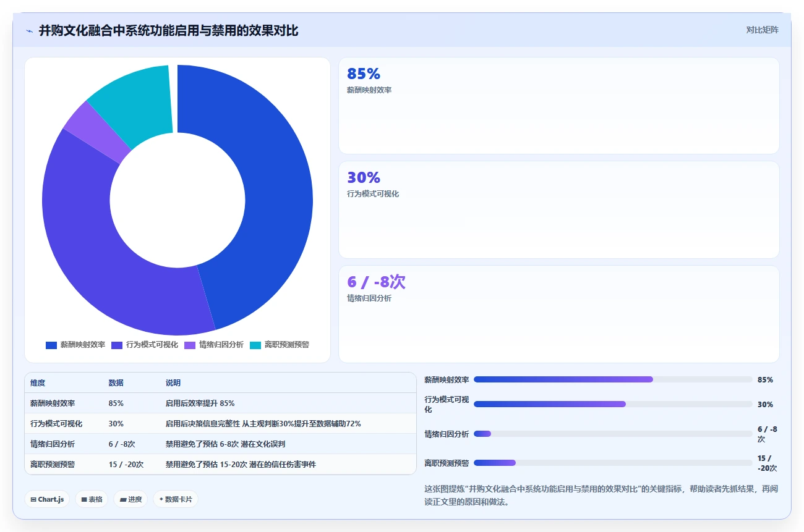Click the 情绪归因分析 progress bar
804x532 pixels.
613,434
